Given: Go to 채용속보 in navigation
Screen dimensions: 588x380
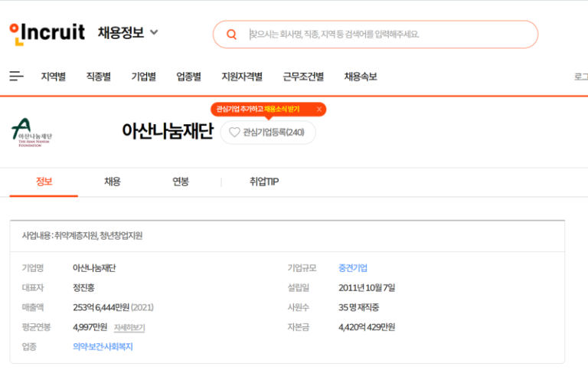Looking at the screenshot, I should coord(361,77).
